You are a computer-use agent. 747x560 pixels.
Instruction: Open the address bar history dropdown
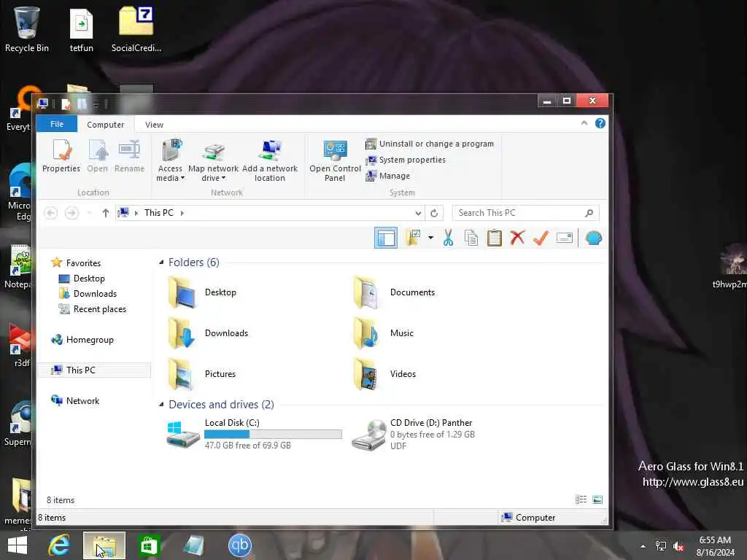tap(418, 213)
